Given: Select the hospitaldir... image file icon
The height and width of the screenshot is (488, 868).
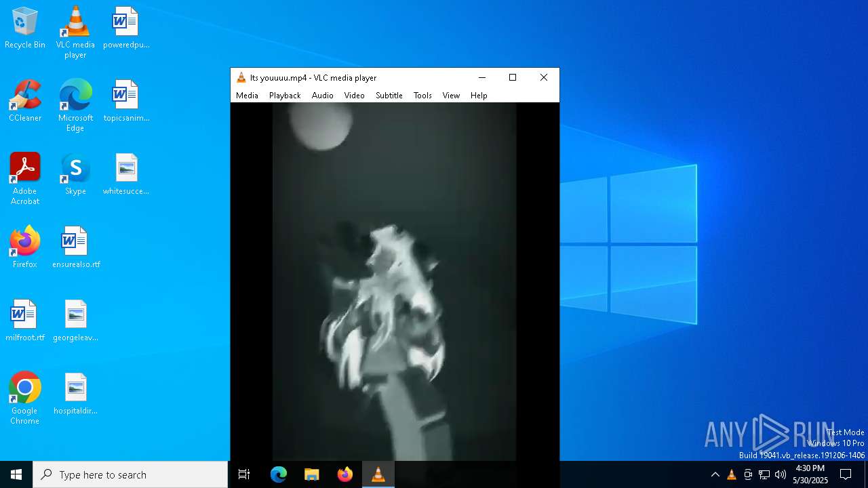Looking at the screenshot, I should coord(76,394).
